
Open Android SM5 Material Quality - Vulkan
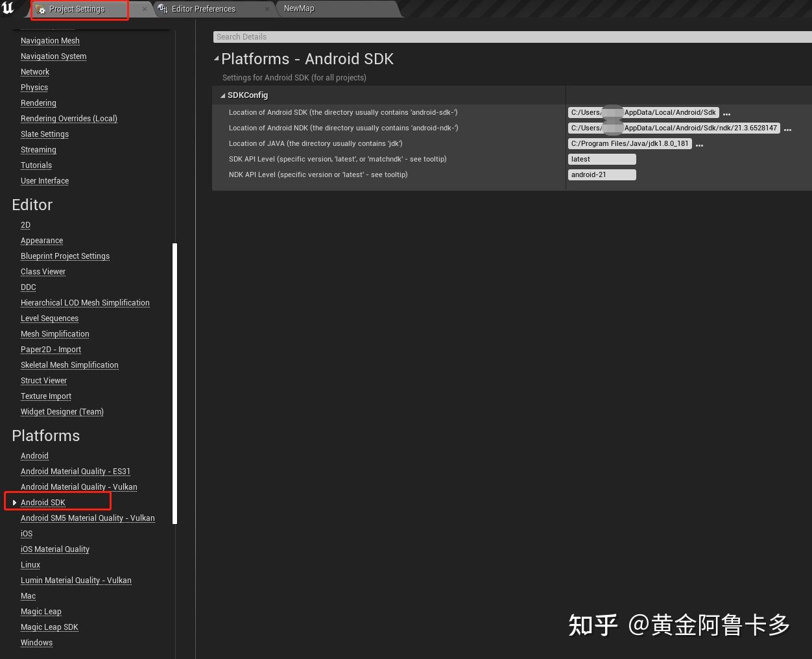pyautogui.click(x=88, y=518)
